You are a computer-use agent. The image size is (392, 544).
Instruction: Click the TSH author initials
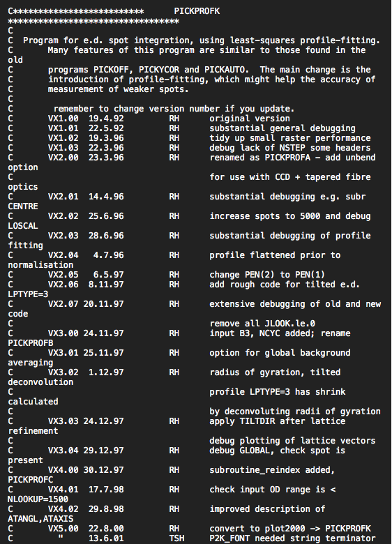(x=176, y=538)
